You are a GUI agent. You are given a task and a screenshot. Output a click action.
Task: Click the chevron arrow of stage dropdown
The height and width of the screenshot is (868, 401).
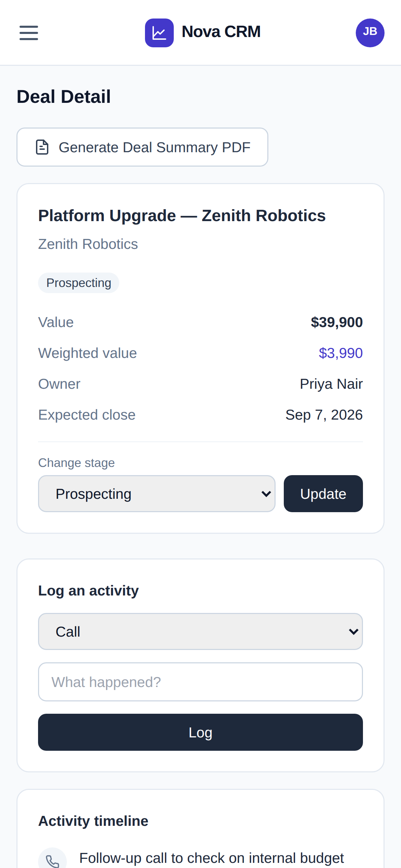coord(266,494)
